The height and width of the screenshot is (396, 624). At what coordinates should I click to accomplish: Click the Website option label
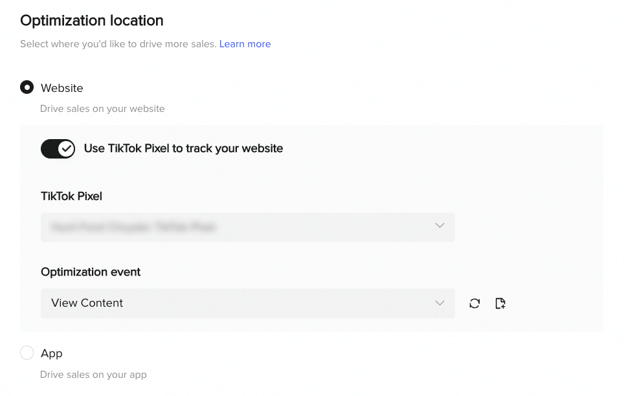tap(62, 88)
